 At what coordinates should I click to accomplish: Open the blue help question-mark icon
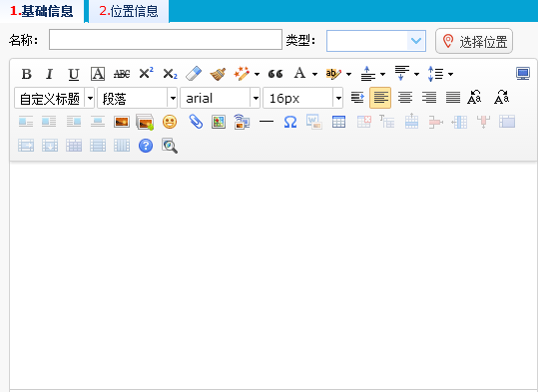pyautogui.click(x=146, y=146)
